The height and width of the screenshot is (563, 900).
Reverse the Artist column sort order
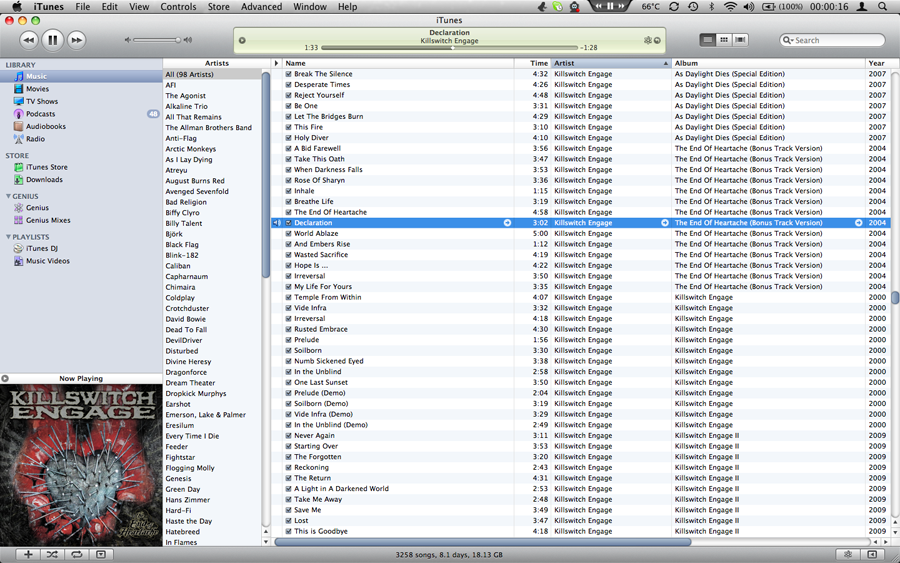click(x=611, y=63)
